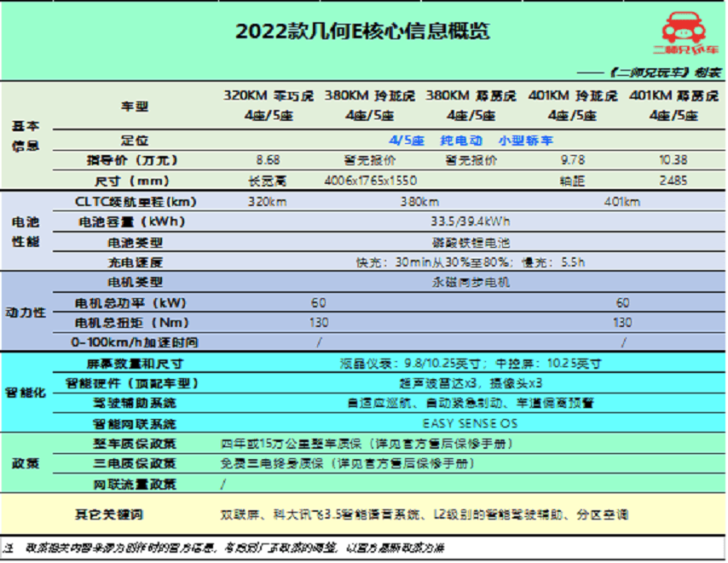Select the 电机总扭矩（Nm）row label
Viewport: 728px width, 563px height.
[x=132, y=322]
